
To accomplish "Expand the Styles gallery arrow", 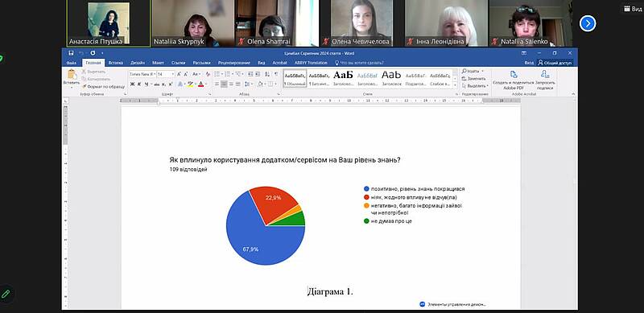I will click(x=455, y=85).
